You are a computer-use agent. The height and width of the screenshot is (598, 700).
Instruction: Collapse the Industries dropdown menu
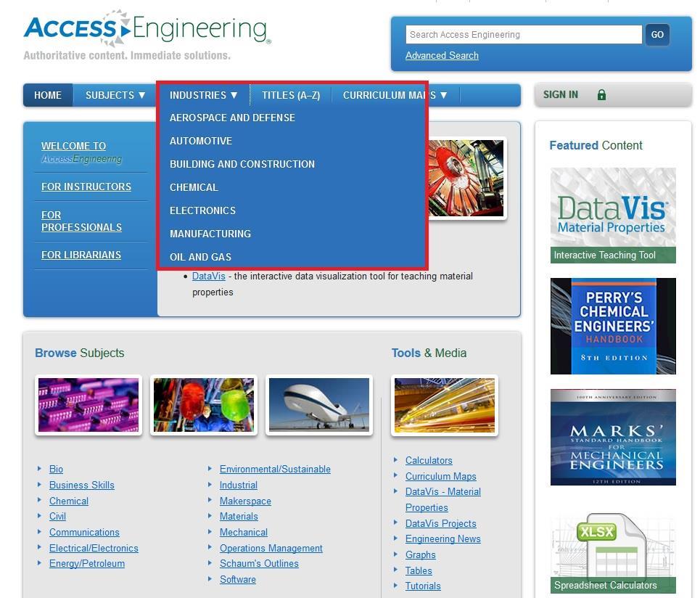[203, 95]
